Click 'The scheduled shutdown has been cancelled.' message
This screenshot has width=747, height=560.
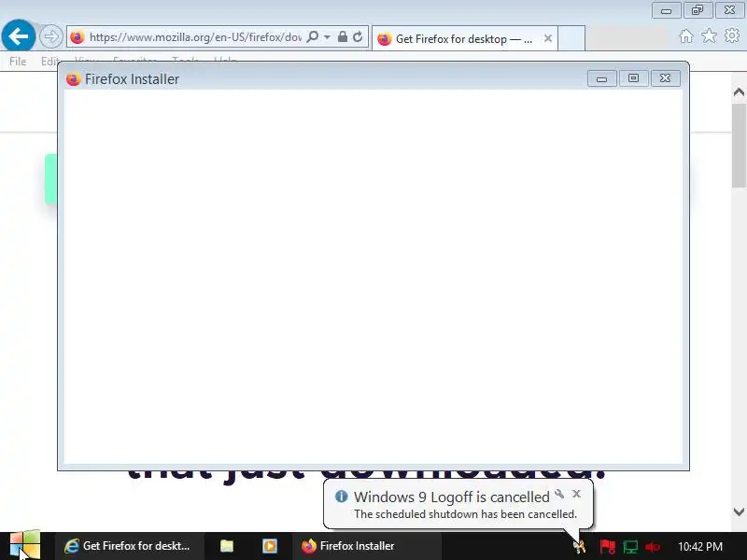tap(465, 514)
